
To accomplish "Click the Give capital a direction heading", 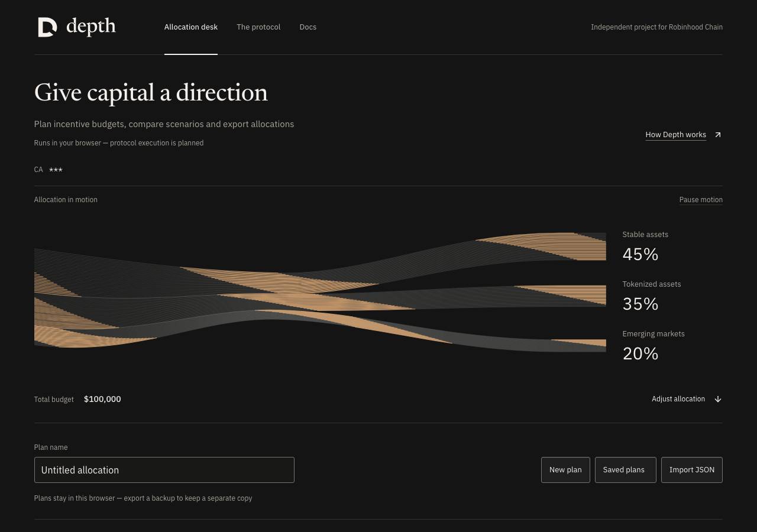I will coord(151,93).
